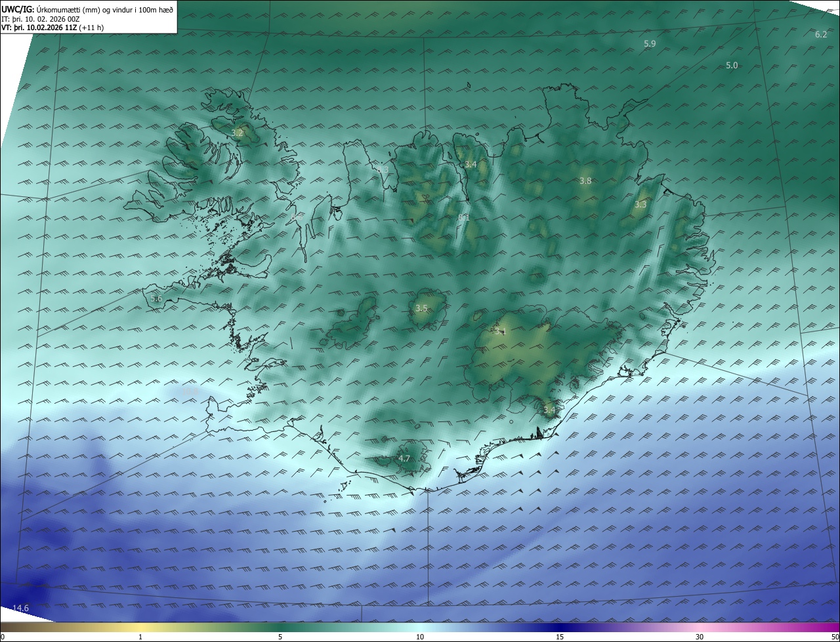Click the colorbar tick label 10
Screen dimensions: 840x642
coord(420,637)
